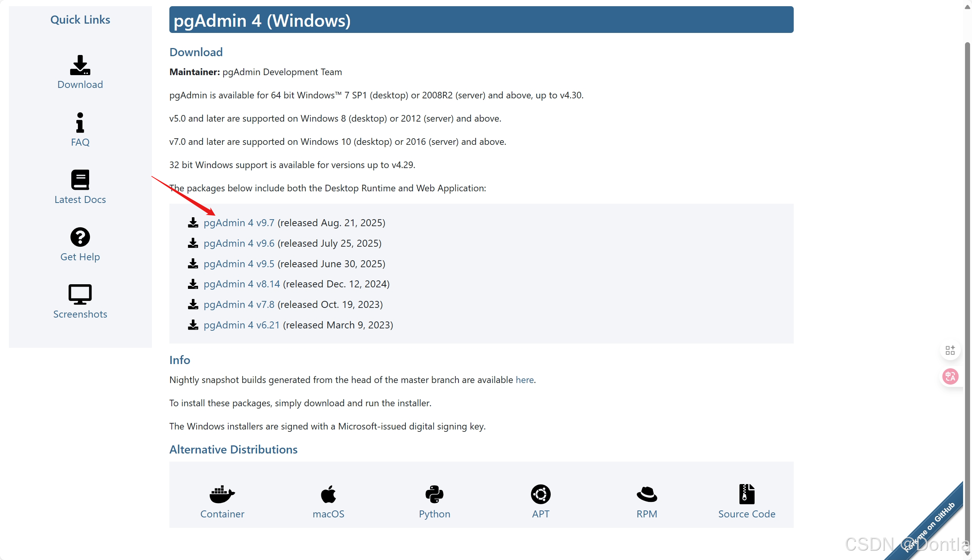Screen dimensions: 972x560
Task: Click the Screenshots monitor icon
Action: pyautogui.click(x=80, y=294)
